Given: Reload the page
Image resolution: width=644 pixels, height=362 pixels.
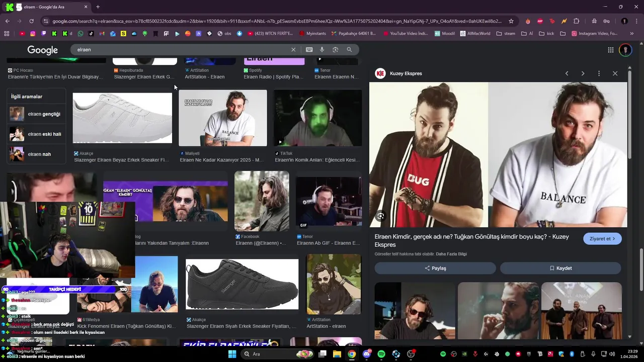Looking at the screenshot, I should click(31, 21).
